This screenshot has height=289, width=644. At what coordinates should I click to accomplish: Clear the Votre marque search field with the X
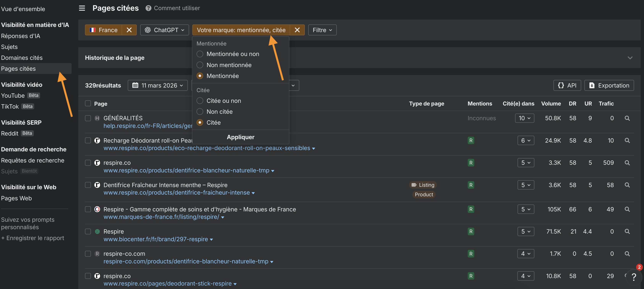tap(297, 30)
